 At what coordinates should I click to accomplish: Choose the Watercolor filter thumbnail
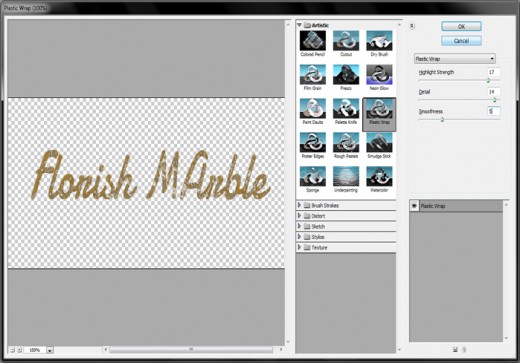click(x=379, y=177)
